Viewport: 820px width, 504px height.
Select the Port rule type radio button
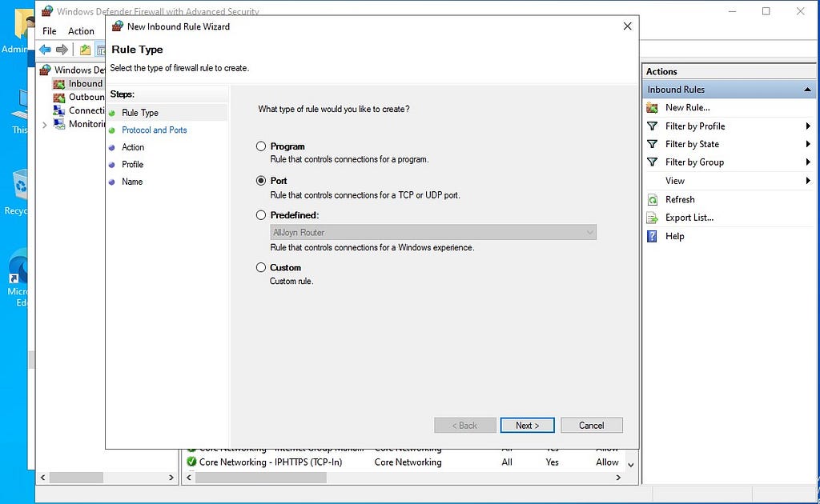click(261, 181)
